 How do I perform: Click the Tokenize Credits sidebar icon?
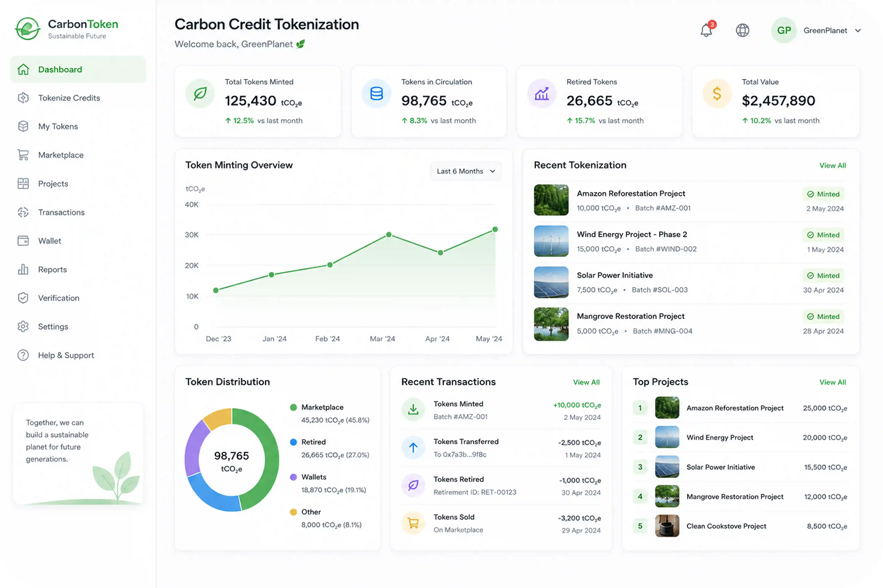pyautogui.click(x=23, y=98)
